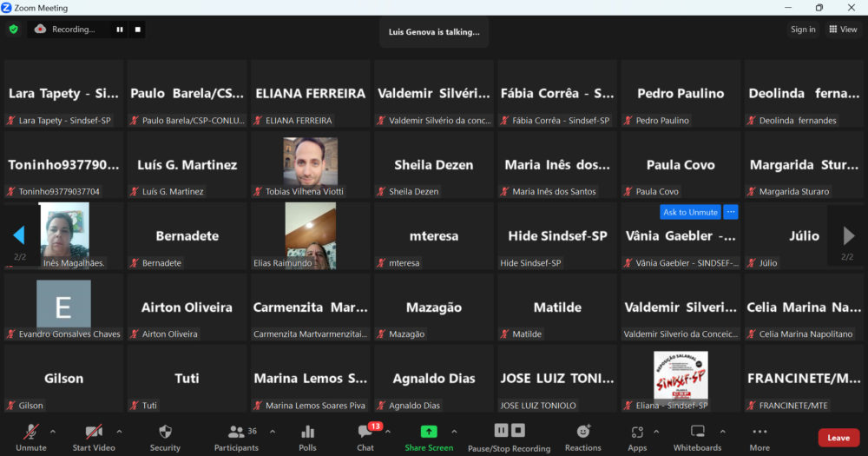Screen dimensions: 868x456
Task: Select the Hide Sindsef-SP participant tile
Action: (x=557, y=236)
